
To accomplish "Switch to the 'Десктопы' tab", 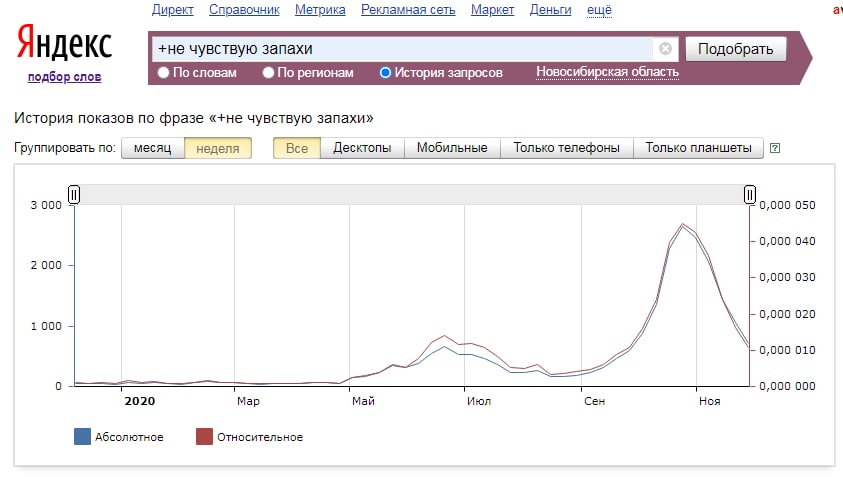I will point(362,148).
